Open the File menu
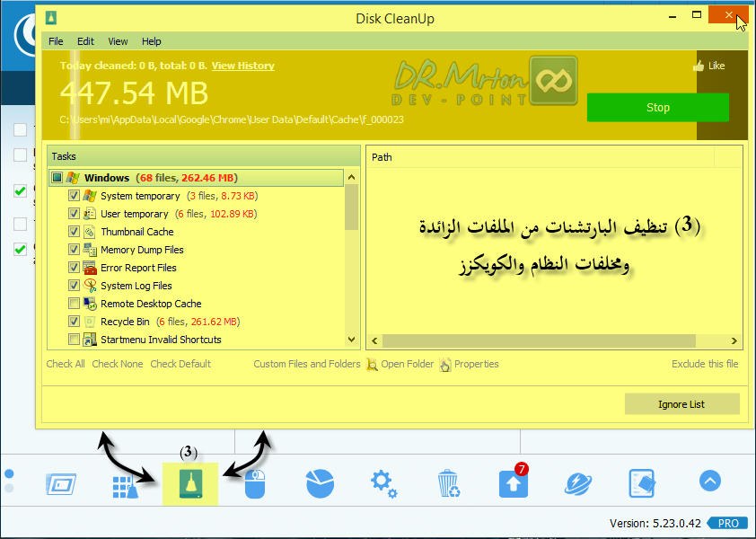This screenshot has width=756, height=539. pos(56,41)
